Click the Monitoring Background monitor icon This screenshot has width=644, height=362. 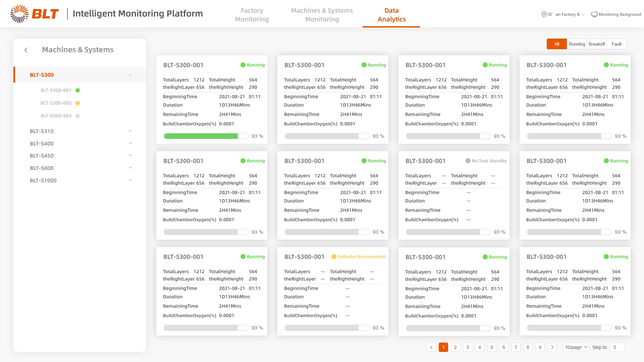594,14
